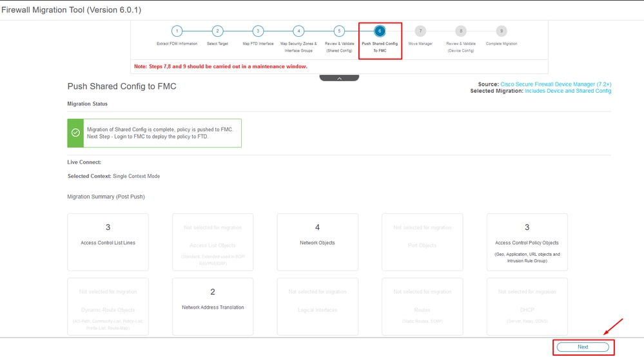This screenshot has width=644, height=357.
Task: Click the Next button
Action: tap(583, 347)
